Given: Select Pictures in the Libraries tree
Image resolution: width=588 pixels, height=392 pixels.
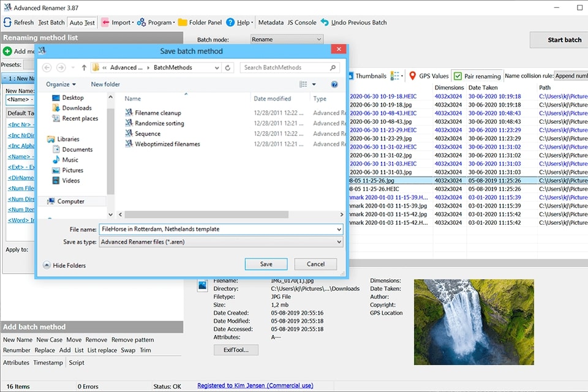Looking at the screenshot, I should pos(72,170).
